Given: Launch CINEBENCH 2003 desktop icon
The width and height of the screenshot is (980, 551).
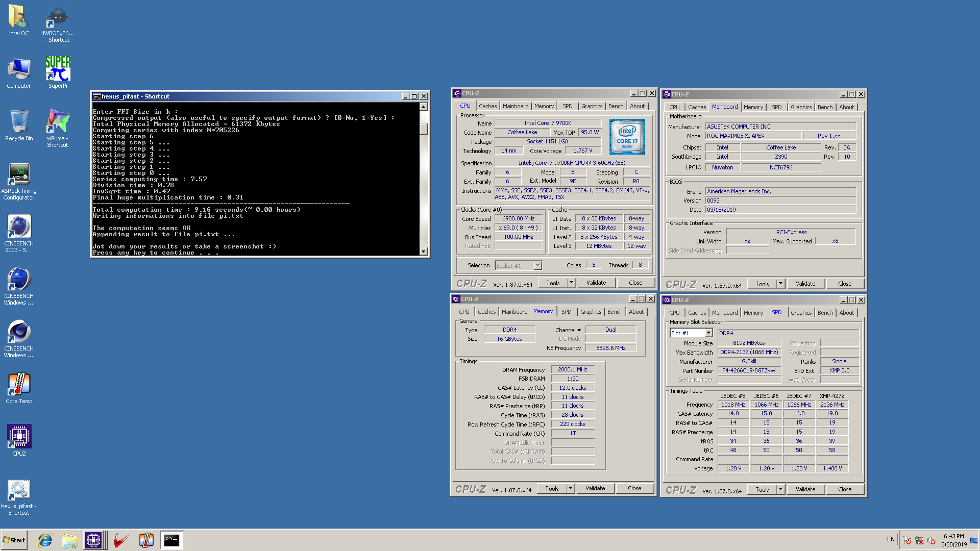Looking at the screenshot, I should point(19,234).
